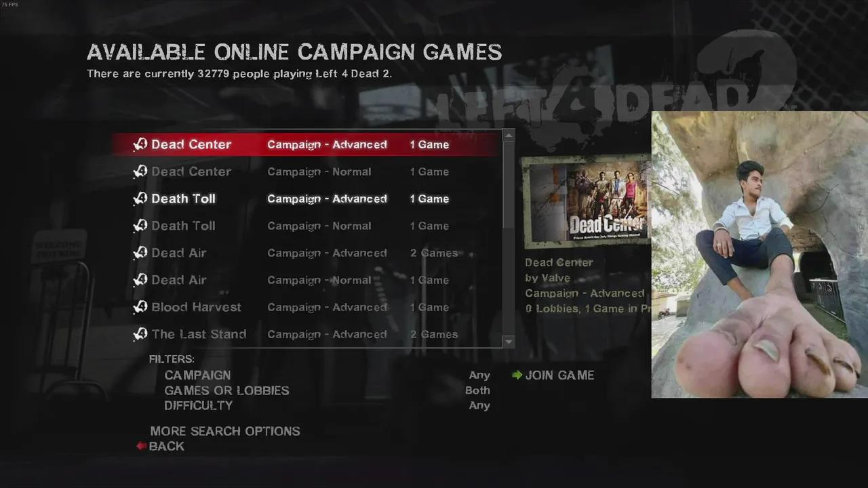The image size is (868, 488).
Task: Click "1 Game" in the highlighted Dead Center row
Action: (429, 144)
